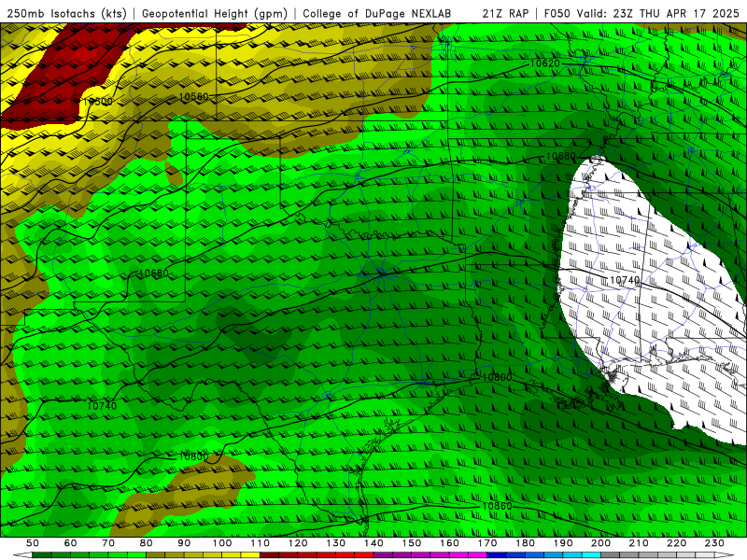This screenshot has width=747, height=560.
Task: Click the "Valid: 23Z THU APR 17 2025" timestamp
Action: (x=658, y=14)
